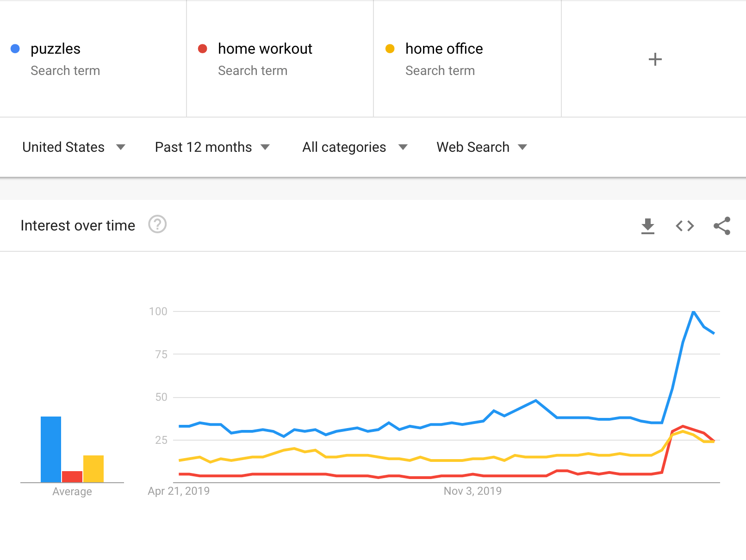Open the Past 12 months dropdown
Viewport: 746px width, 560px height.
pyautogui.click(x=212, y=147)
